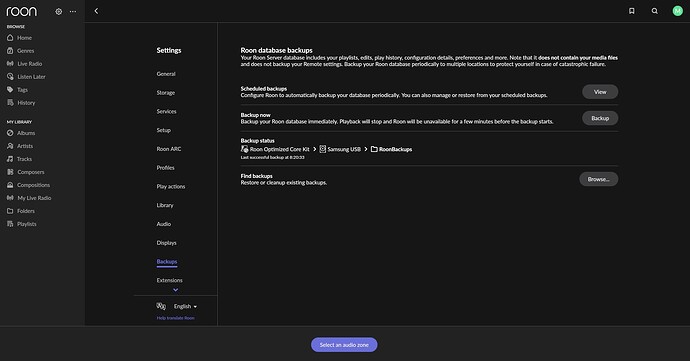
Task: Click chevron after Roon Optimized Core Kit
Action: pos(315,149)
